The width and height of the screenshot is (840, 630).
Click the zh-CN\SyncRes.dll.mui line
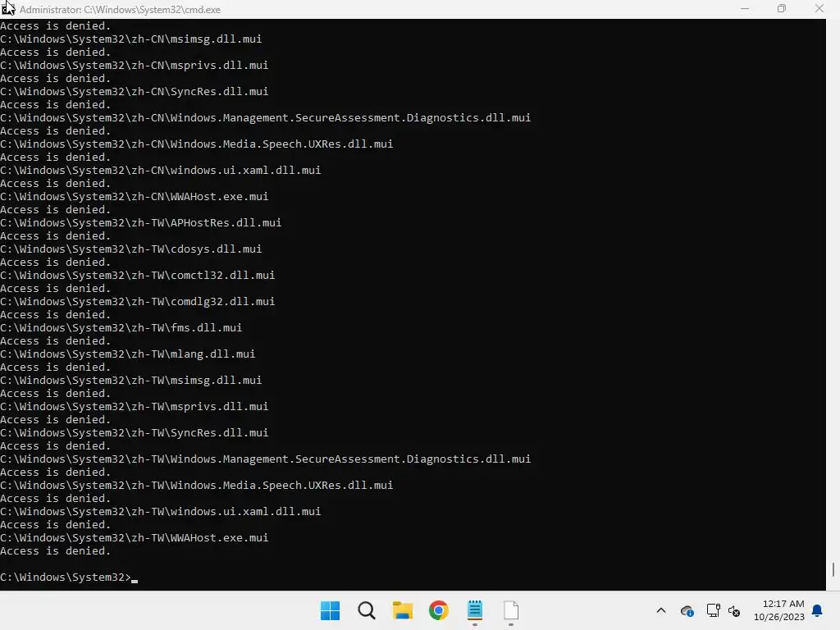[134, 92]
